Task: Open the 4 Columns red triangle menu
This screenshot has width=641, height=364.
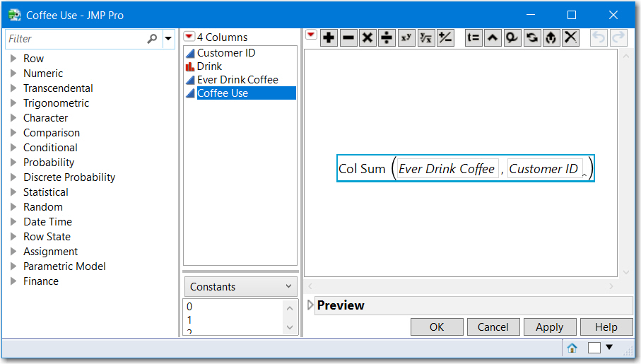Action: [x=189, y=37]
